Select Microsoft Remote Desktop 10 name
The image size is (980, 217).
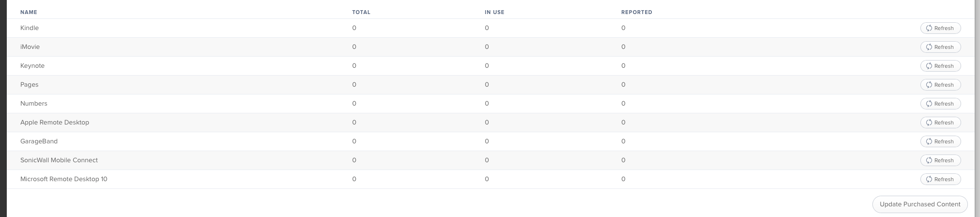pos(64,179)
